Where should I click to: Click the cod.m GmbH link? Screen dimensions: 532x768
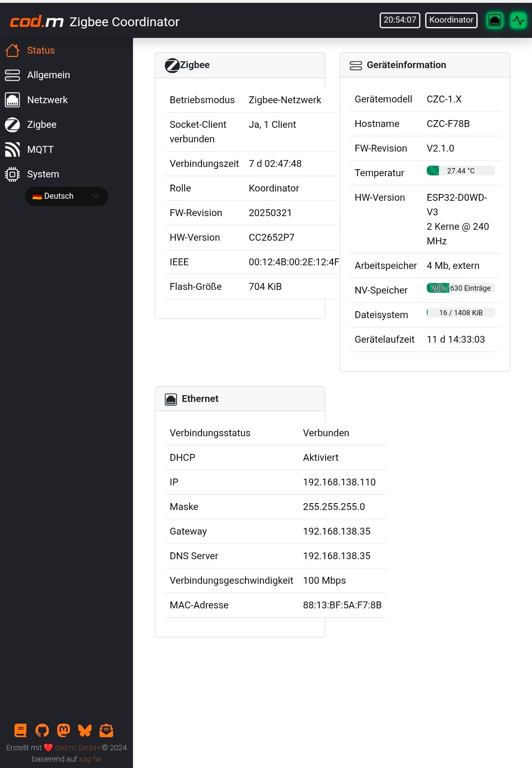[77, 747]
